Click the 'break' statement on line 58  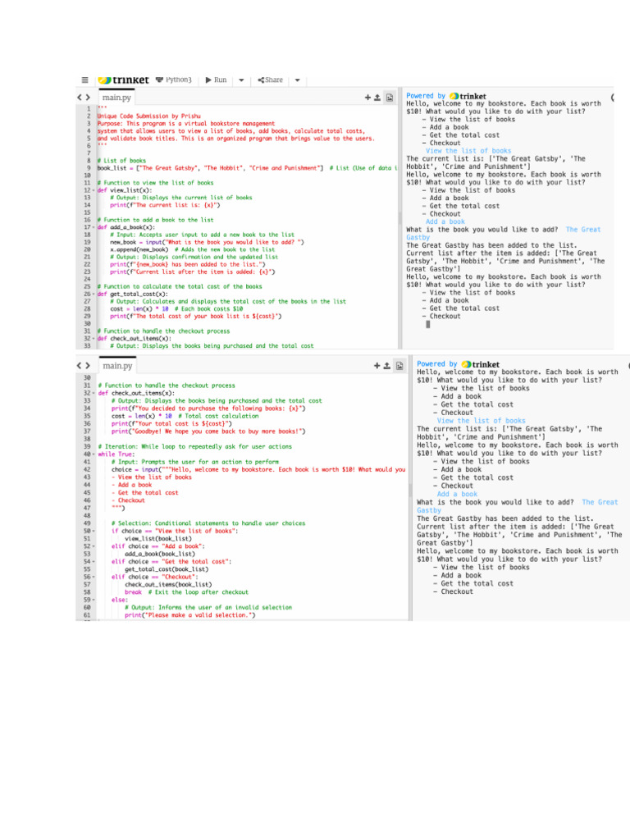coord(134,592)
